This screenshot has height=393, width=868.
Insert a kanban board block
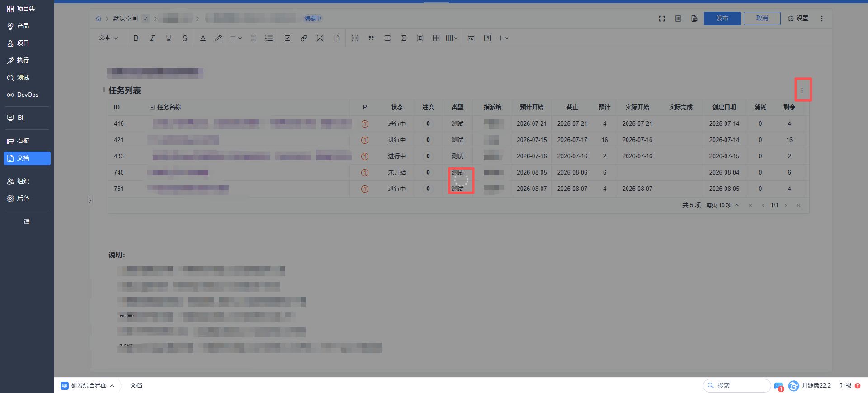(487, 38)
